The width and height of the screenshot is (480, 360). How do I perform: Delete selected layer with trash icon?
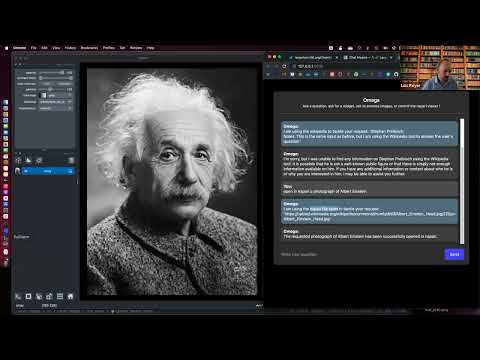[x=71, y=160]
